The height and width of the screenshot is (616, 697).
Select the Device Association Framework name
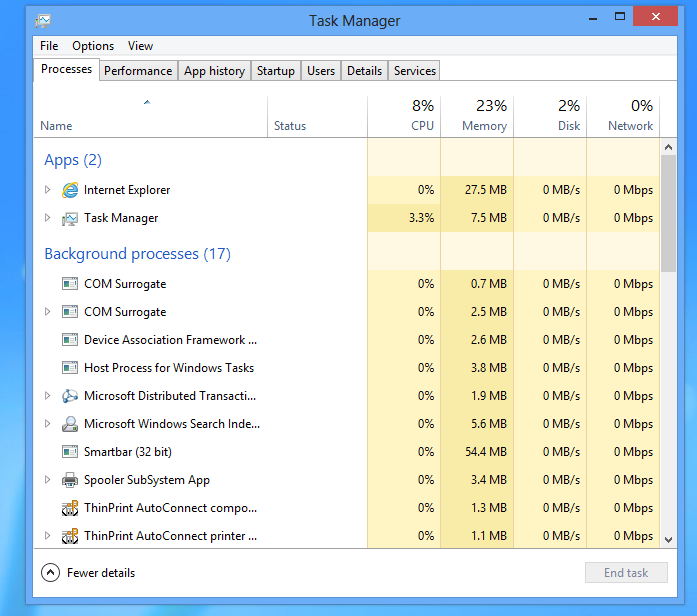pos(170,340)
